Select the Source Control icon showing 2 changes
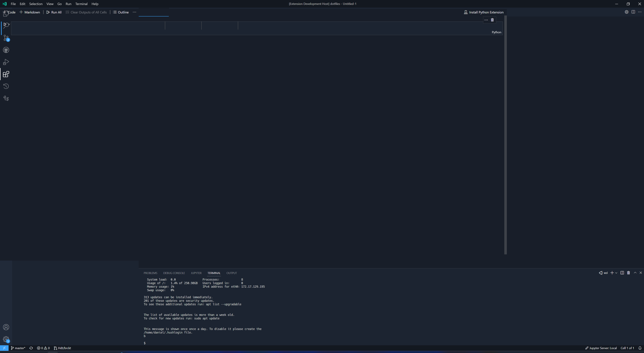 click(x=6, y=38)
